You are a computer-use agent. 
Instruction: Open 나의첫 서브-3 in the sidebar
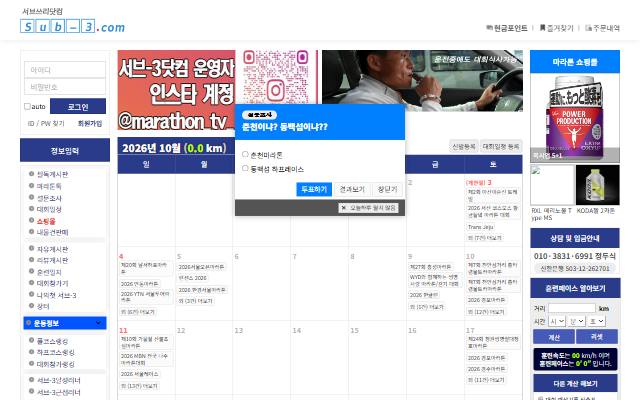click(x=56, y=295)
